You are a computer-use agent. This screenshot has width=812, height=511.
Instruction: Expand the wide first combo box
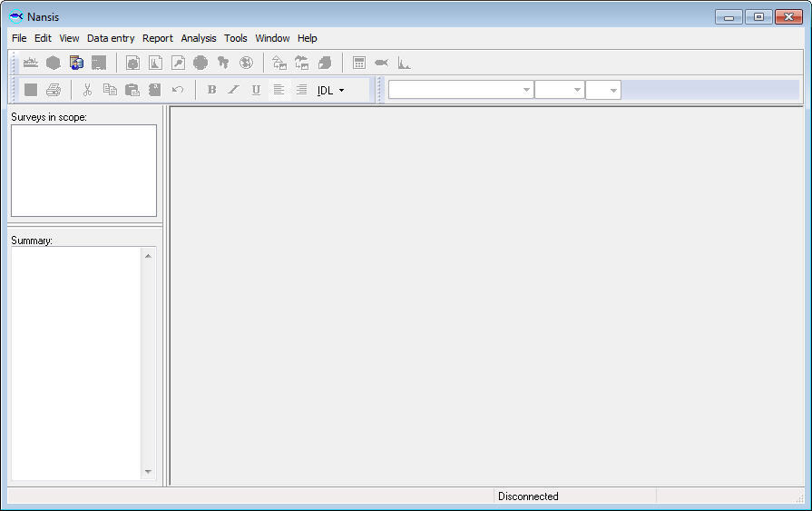[526, 90]
